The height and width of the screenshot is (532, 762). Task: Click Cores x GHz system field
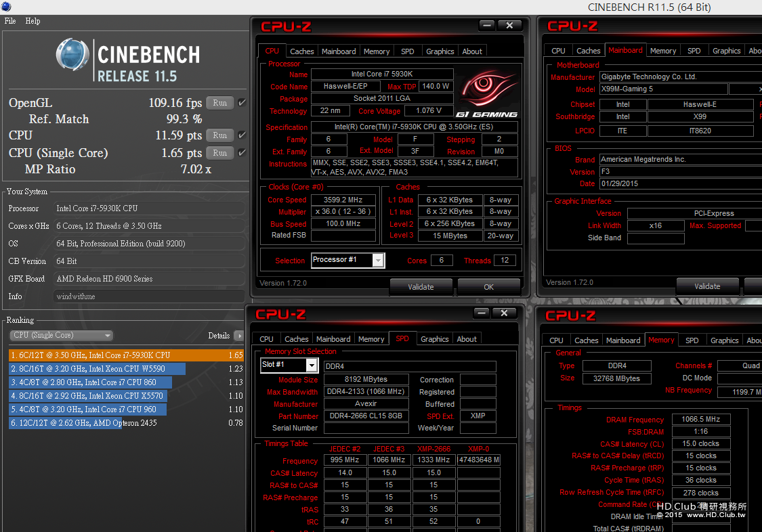(x=149, y=226)
